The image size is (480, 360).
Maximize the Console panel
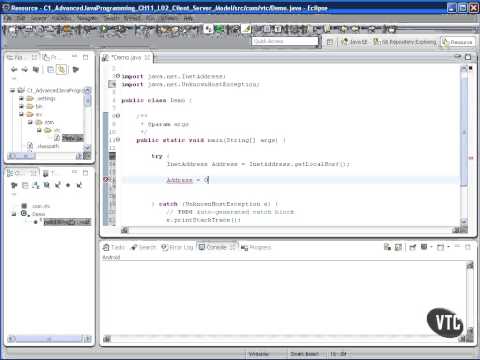(468, 247)
